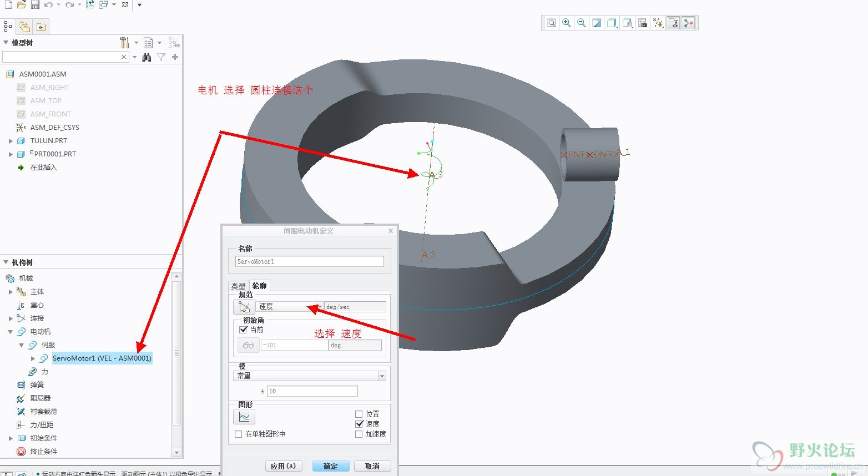
Task: Select the ASM_RIGHT datum plane
Action: pyautogui.click(x=49, y=87)
